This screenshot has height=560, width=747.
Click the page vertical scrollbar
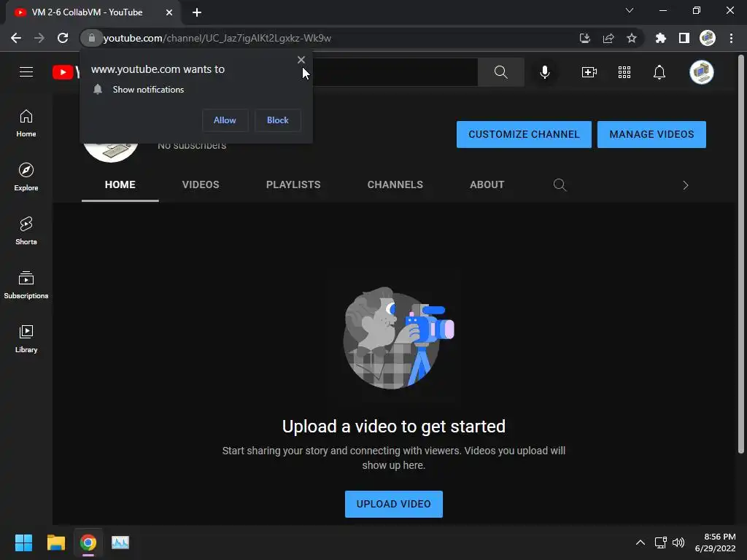tap(741, 254)
